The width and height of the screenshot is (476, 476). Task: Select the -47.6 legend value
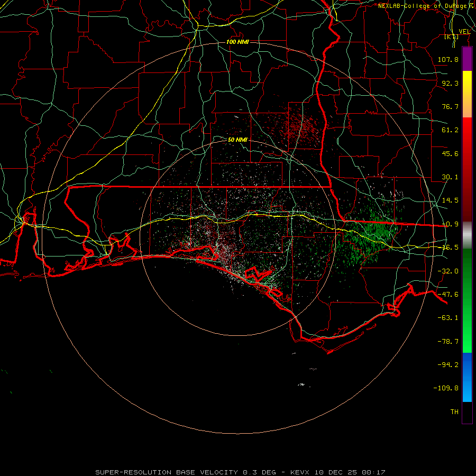click(x=448, y=295)
